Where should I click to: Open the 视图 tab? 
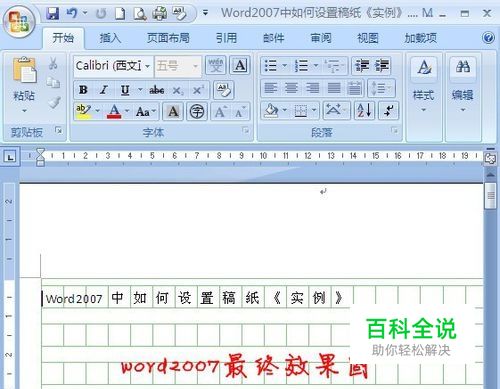click(x=368, y=38)
